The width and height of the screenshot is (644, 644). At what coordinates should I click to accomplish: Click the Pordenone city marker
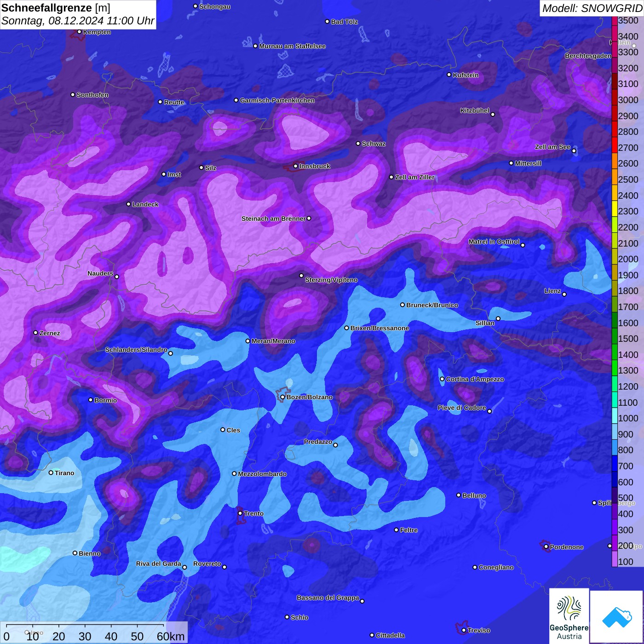(546, 546)
